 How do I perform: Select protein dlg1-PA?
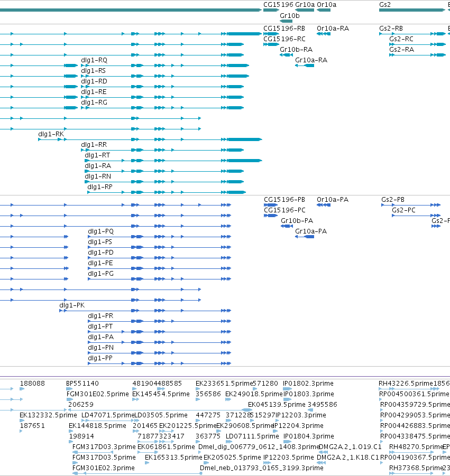click(101, 337)
